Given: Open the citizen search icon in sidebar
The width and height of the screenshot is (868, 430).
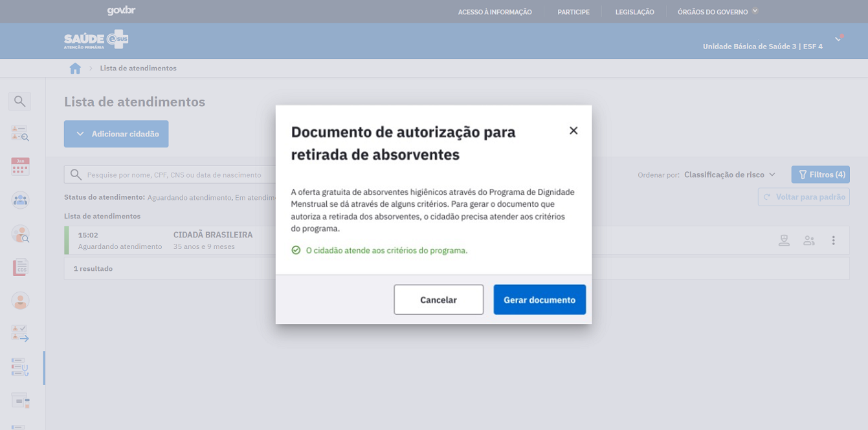Looking at the screenshot, I should [20, 233].
